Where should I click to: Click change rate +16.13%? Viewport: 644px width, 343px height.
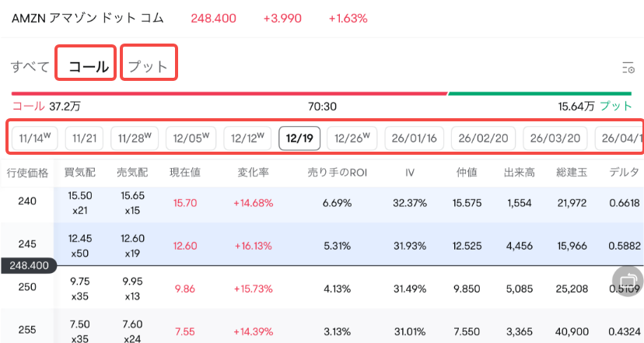coord(253,246)
